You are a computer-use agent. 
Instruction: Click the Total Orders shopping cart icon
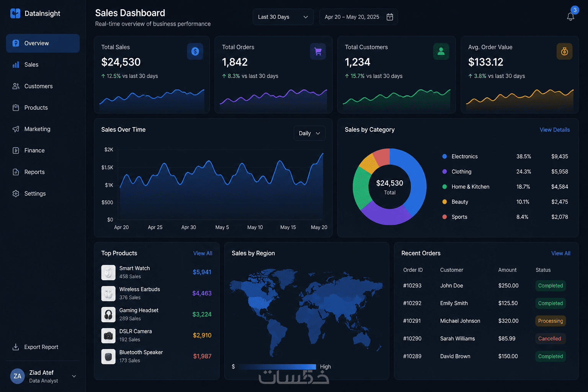click(318, 51)
